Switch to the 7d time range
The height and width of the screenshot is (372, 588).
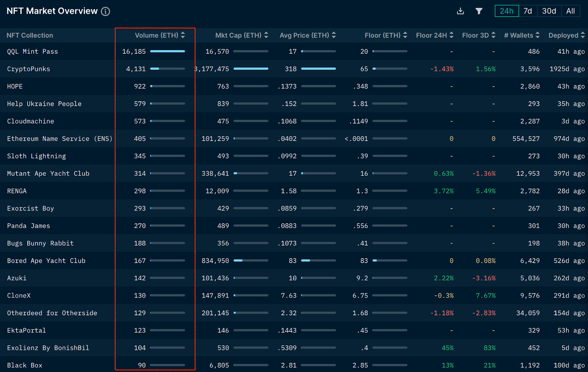click(x=528, y=11)
